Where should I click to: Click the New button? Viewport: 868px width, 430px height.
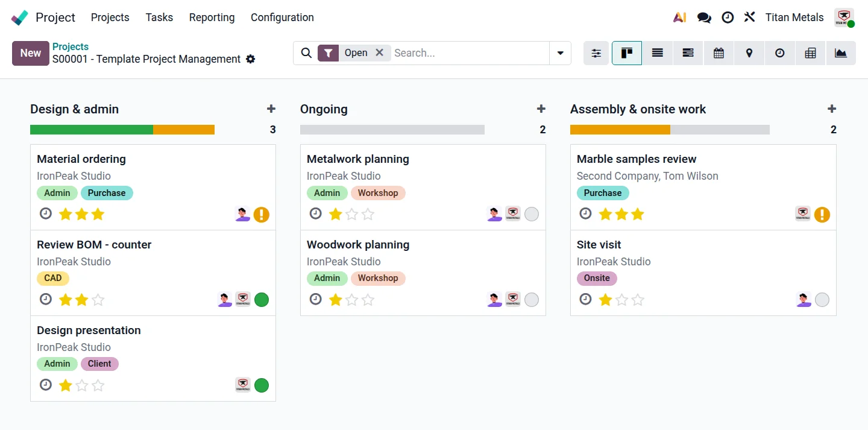pyautogui.click(x=30, y=53)
